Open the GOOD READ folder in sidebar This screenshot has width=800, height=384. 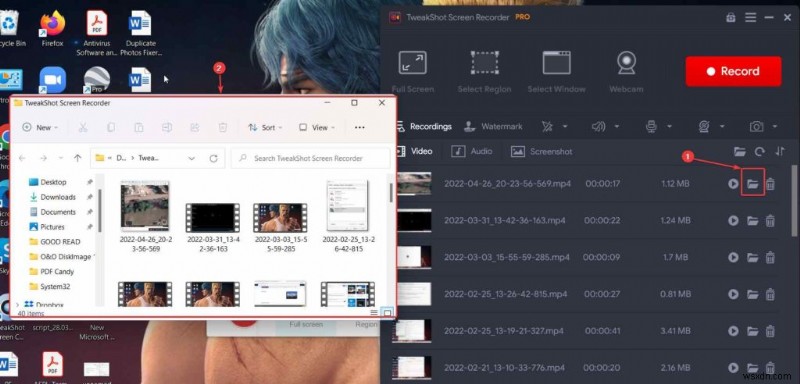pos(55,242)
